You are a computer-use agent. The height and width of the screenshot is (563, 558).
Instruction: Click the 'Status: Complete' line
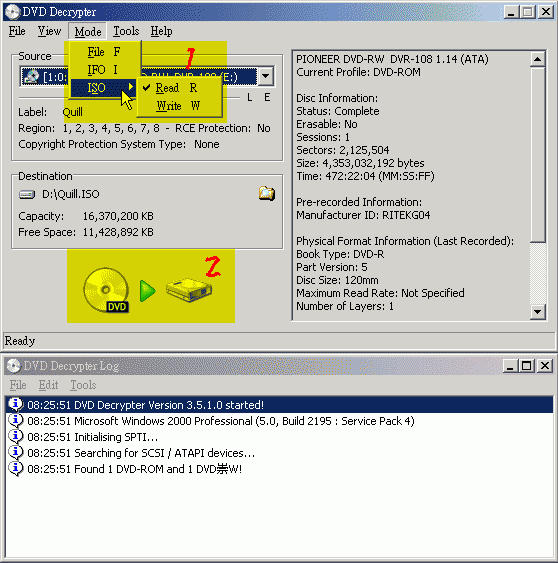coord(338,111)
